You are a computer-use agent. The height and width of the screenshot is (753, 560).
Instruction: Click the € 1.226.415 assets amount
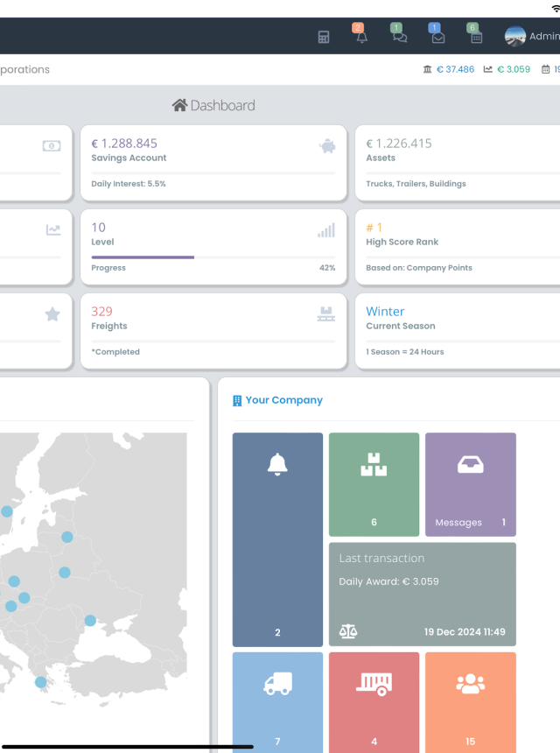399,143
